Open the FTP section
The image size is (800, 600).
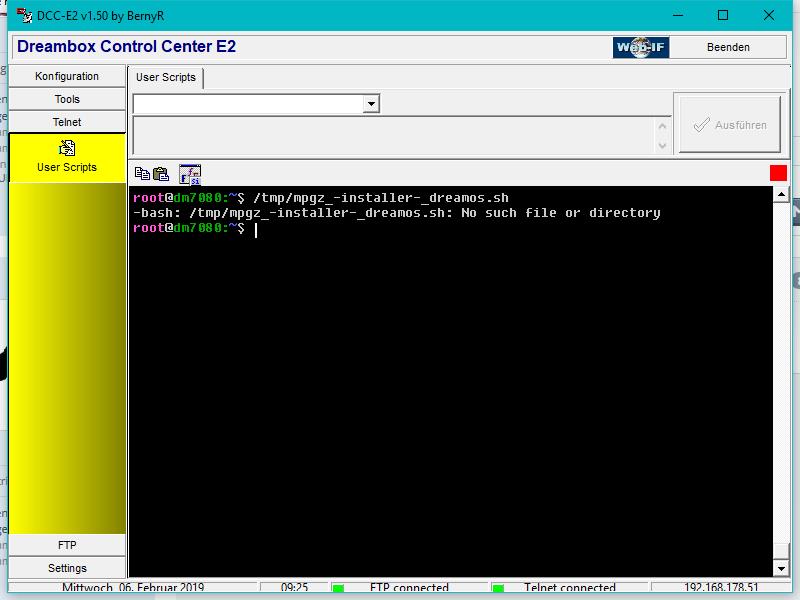67,545
